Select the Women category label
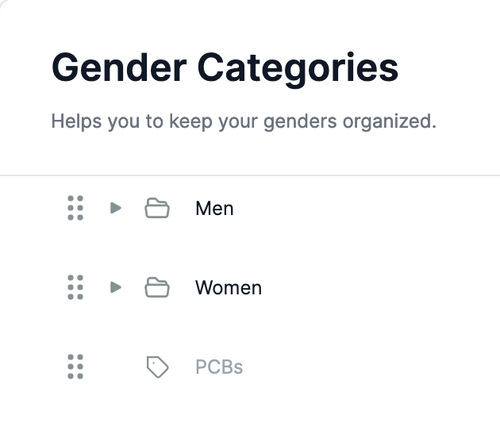The height and width of the screenshot is (438, 500). click(228, 288)
